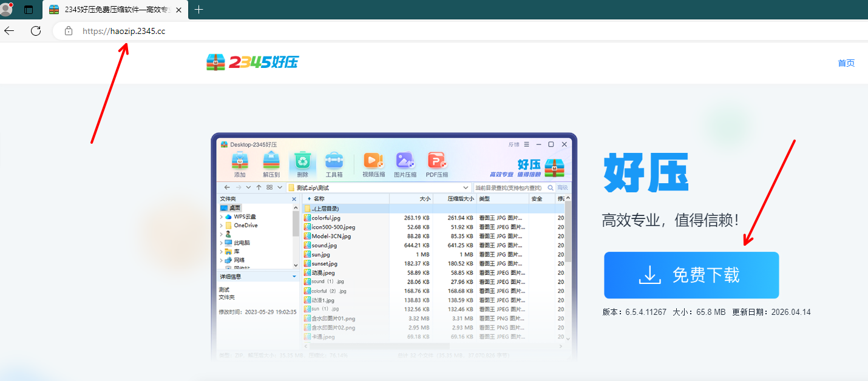This screenshot has height=381, width=868.
Task: Click the 解压到 toolbar icon
Action: point(271,164)
